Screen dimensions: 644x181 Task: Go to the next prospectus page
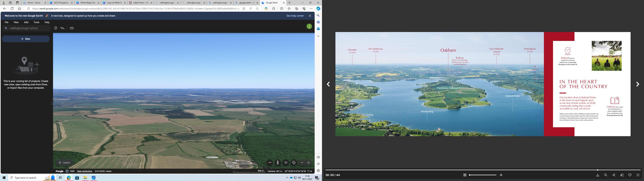[638, 84]
